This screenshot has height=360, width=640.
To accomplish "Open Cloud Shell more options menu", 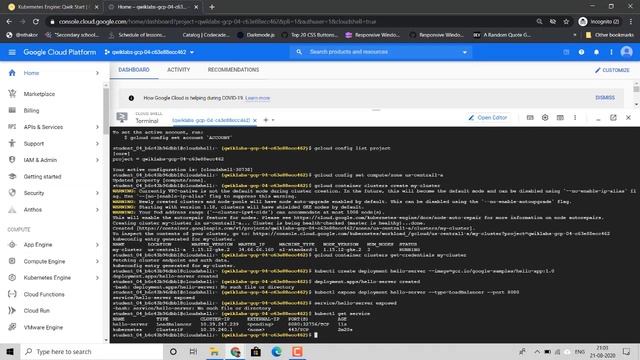I will [575, 118].
